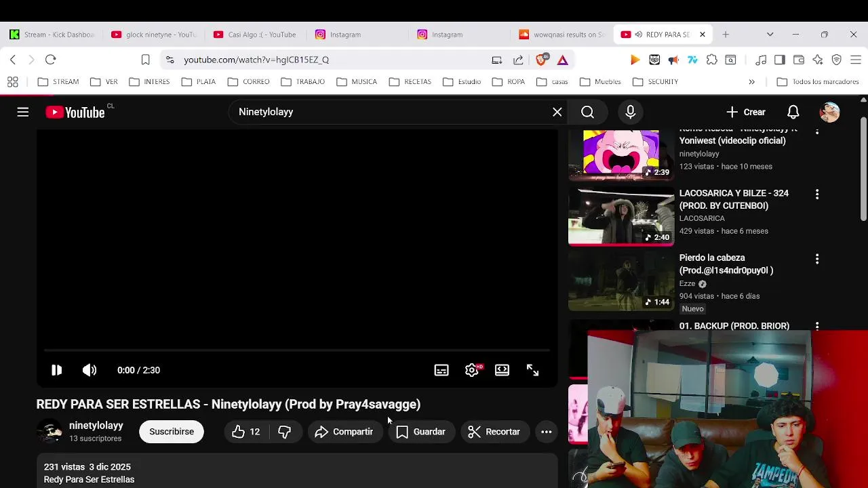Open options for Pierdo la cabeza video
The height and width of the screenshot is (488, 868).
817,259
